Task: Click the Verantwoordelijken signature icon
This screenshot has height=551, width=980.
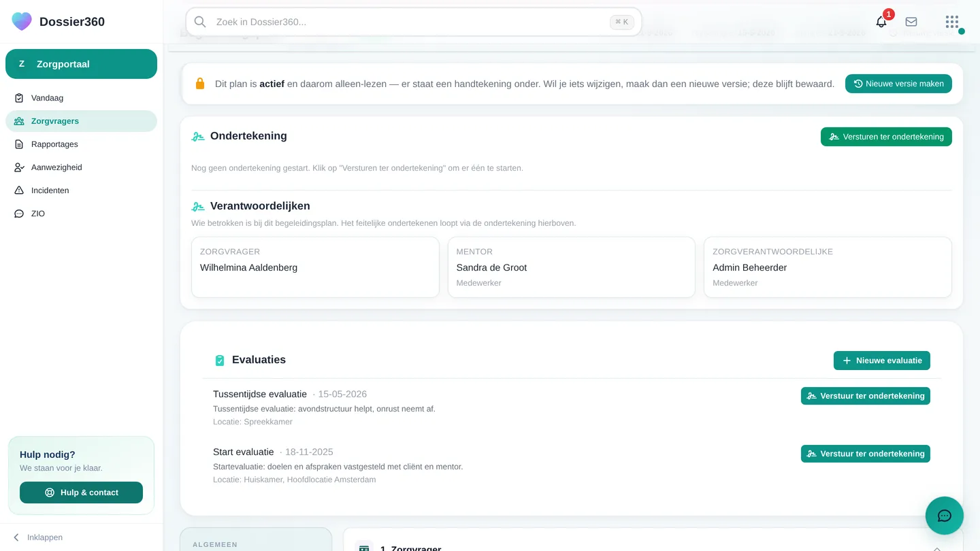Action: click(x=198, y=206)
